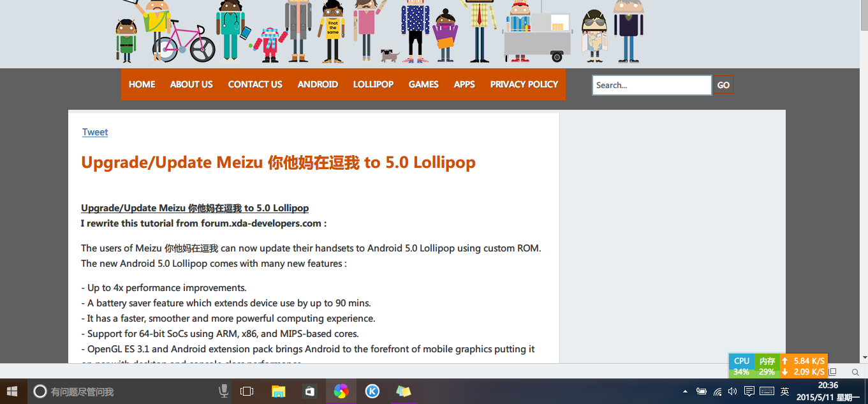Go to the HOME nav item
The height and width of the screenshot is (404, 868).
tap(142, 84)
